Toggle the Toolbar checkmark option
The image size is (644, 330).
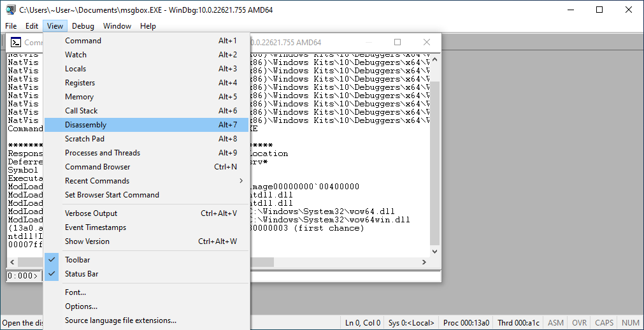point(77,260)
